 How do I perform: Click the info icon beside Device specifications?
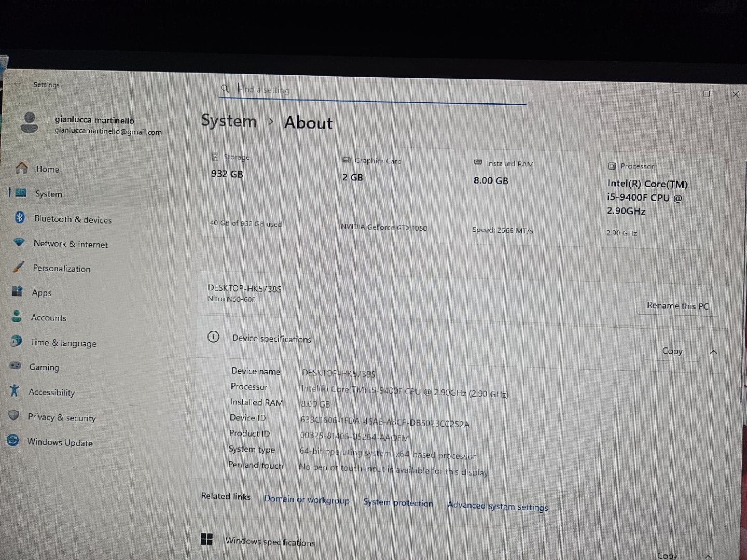[213, 337]
